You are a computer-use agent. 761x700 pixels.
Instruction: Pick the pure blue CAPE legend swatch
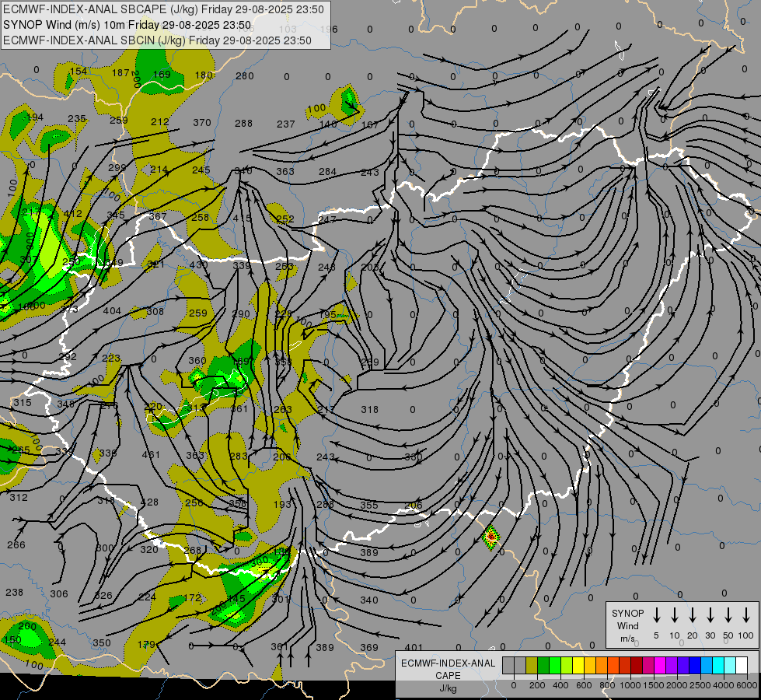694,665
